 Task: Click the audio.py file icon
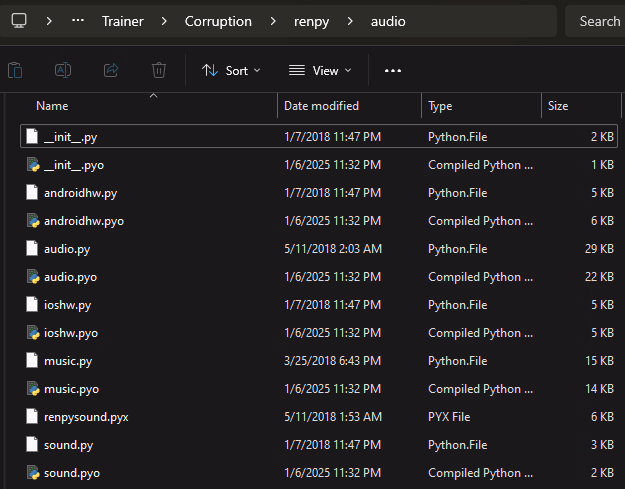(32, 248)
